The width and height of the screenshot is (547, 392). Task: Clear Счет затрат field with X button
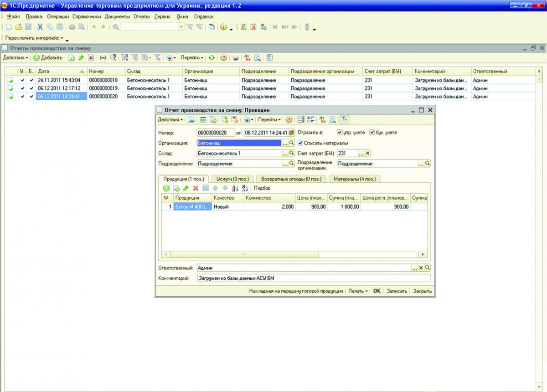[x=367, y=153]
